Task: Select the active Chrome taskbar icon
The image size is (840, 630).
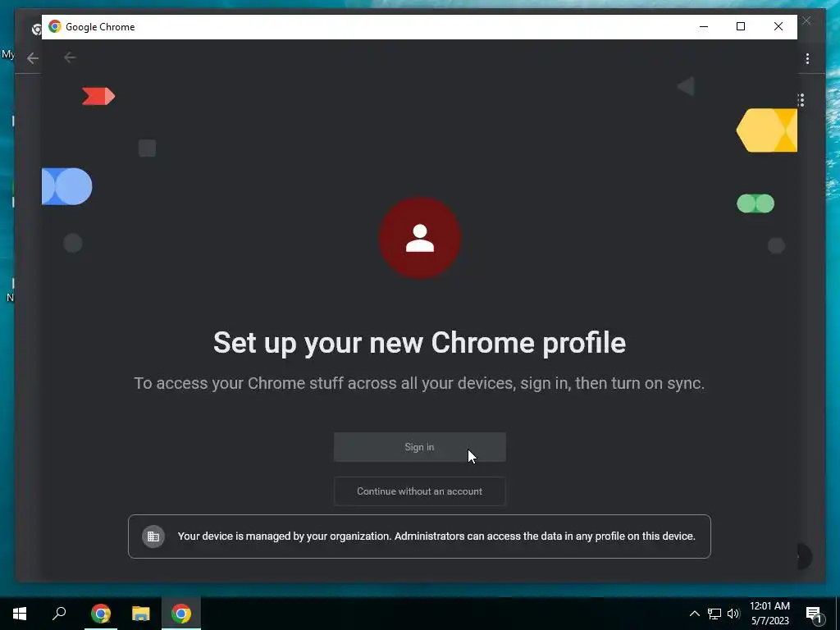Action: coord(181,614)
